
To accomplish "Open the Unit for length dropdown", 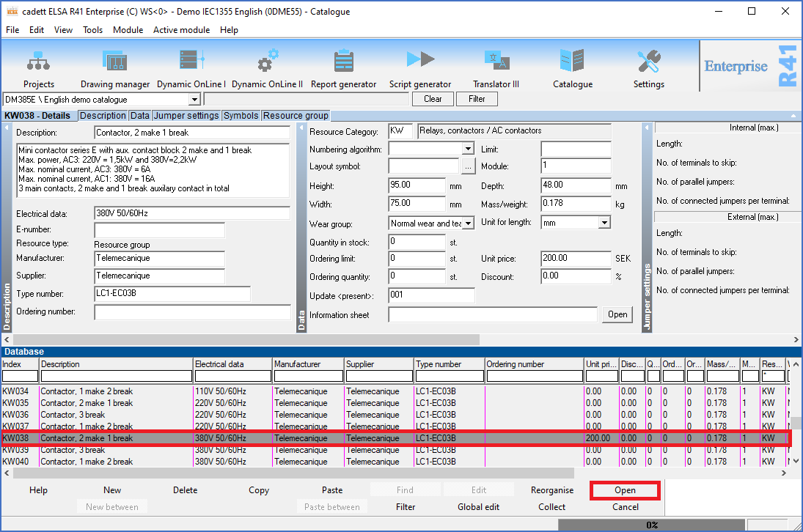I will [x=604, y=223].
